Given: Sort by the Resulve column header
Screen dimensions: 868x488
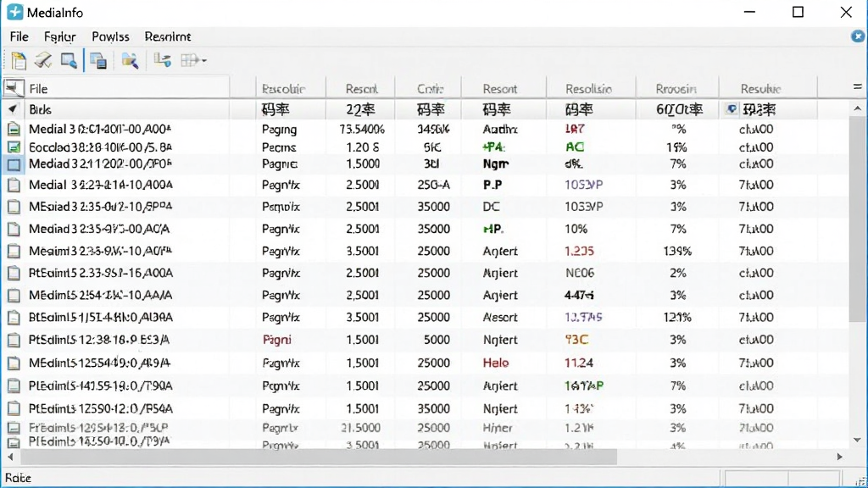Looking at the screenshot, I should [x=768, y=88].
